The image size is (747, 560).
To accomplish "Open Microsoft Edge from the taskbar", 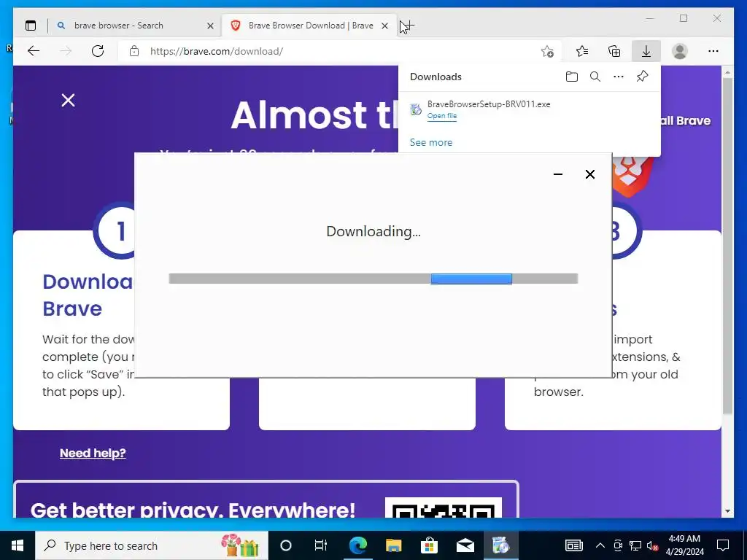I will point(357,545).
